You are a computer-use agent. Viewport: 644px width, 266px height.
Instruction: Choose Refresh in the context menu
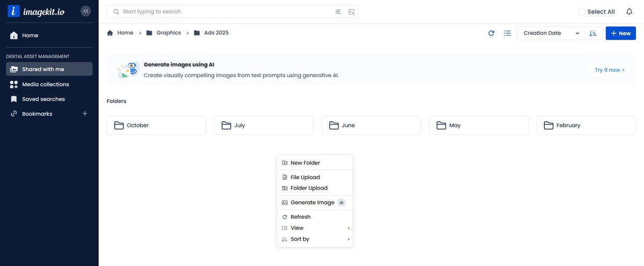tap(315, 217)
